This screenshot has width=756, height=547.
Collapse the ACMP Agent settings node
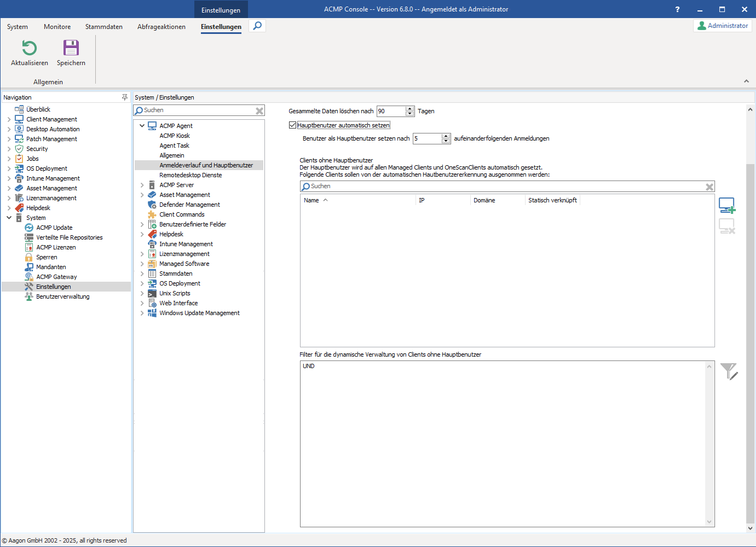click(x=142, y=126)
